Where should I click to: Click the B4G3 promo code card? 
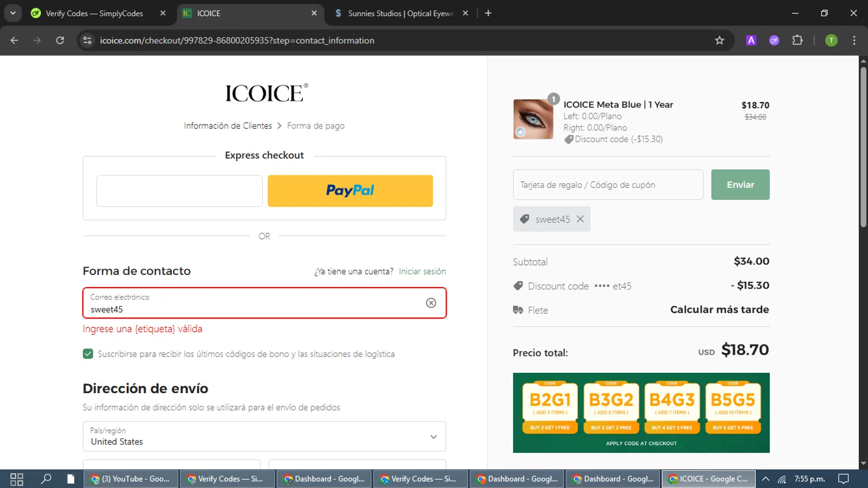672,408
